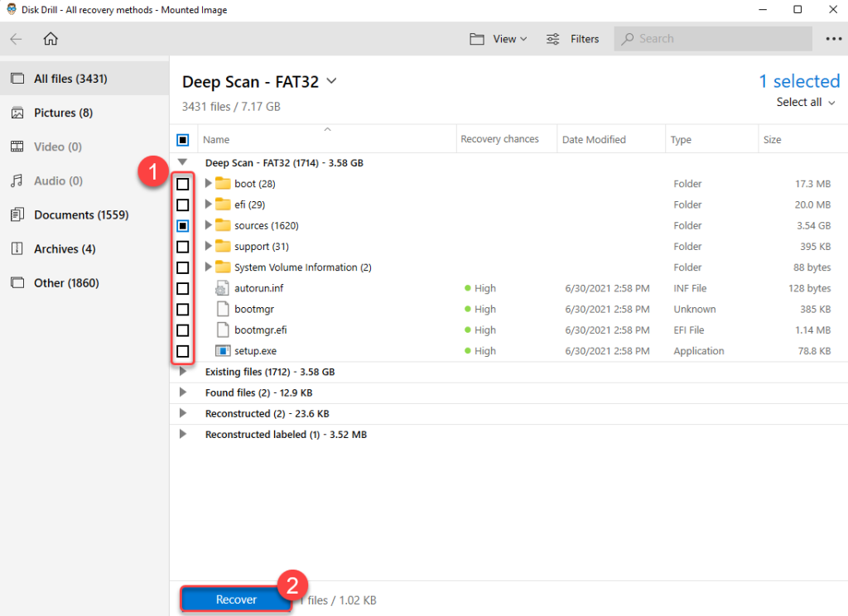Click the 1 selected link
Screen dimensions: 848x616
(798, 80)
